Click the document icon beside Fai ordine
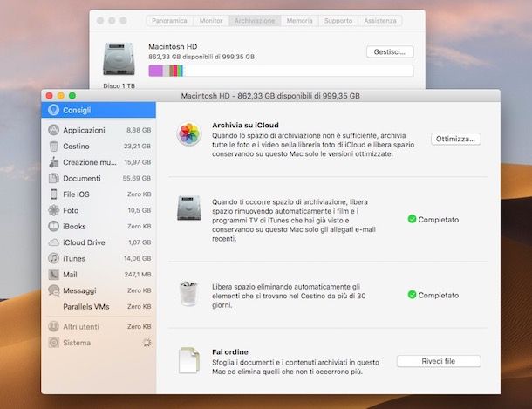The width and height of the screenshot is (532, 409). pos(189,360)
